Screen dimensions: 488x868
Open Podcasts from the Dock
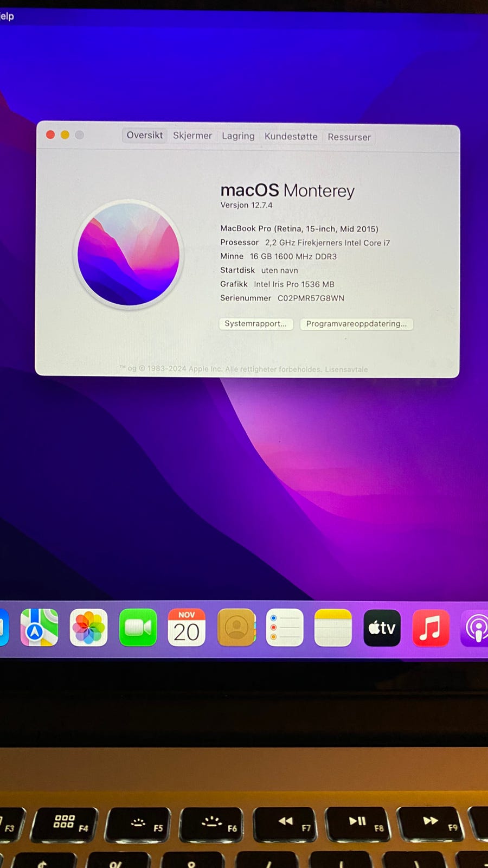coord(474,628)
